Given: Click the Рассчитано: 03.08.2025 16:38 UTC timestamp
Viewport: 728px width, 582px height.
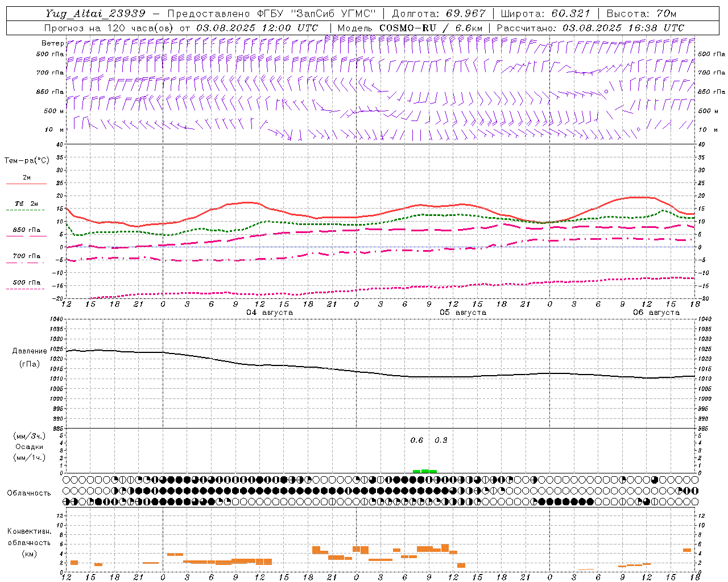Looking at the screenshot, I should [x=590, y=28].
